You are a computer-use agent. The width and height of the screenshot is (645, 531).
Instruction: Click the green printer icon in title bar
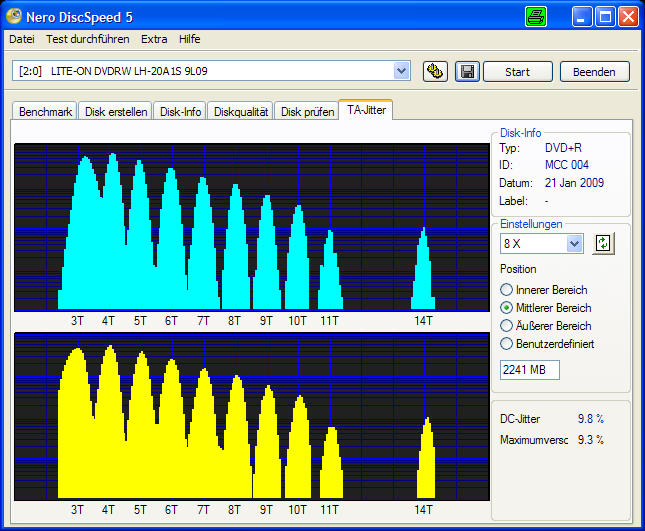(x=536, y=17)
